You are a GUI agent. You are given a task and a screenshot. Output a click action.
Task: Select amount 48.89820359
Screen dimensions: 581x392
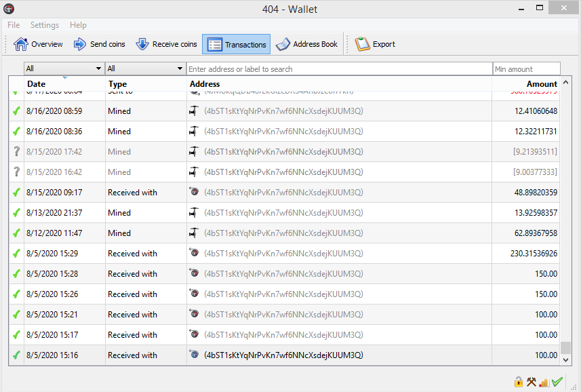[x=536, y=193]
